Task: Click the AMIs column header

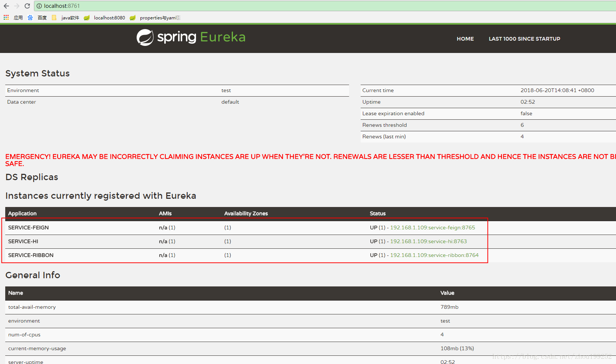Action: tap(165, 213)
